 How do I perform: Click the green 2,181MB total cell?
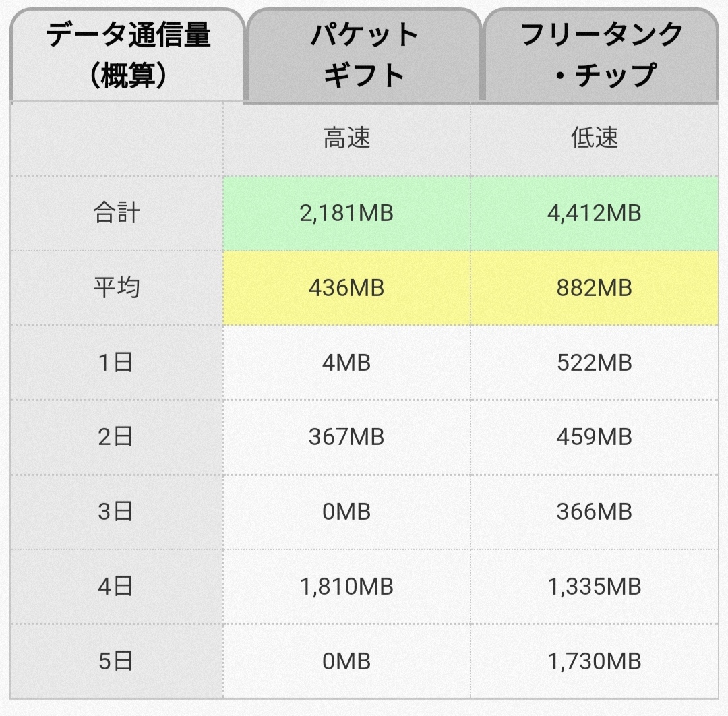pyautogui.click(x=346, y=214)
